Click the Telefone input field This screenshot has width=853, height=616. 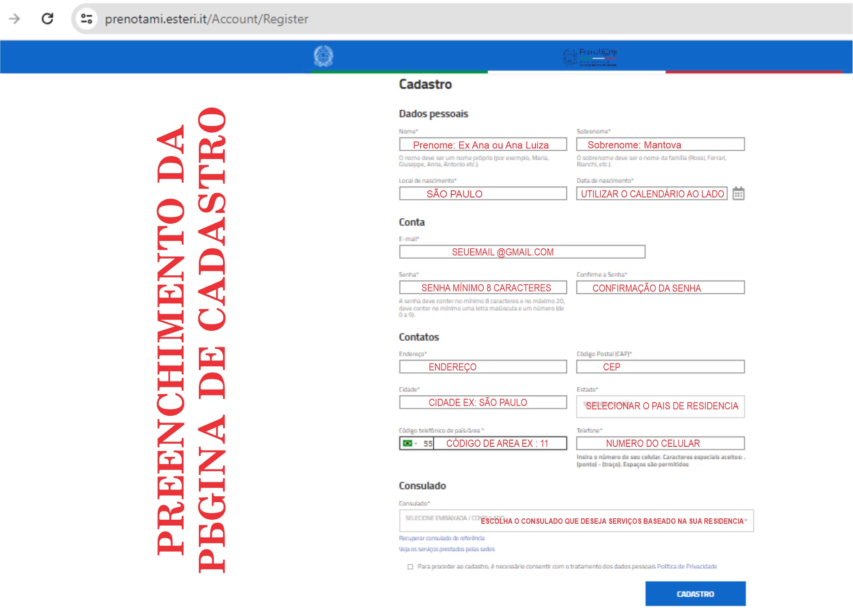click(660, 443)
